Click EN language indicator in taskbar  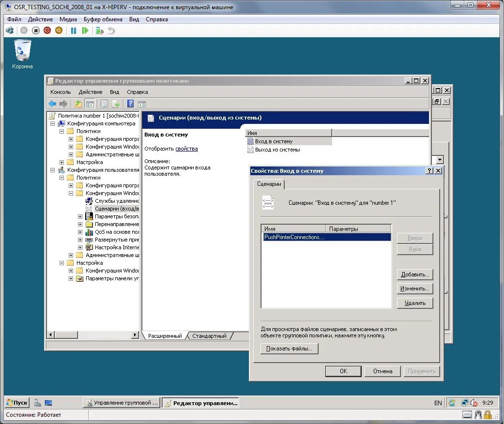click(438, 403)
